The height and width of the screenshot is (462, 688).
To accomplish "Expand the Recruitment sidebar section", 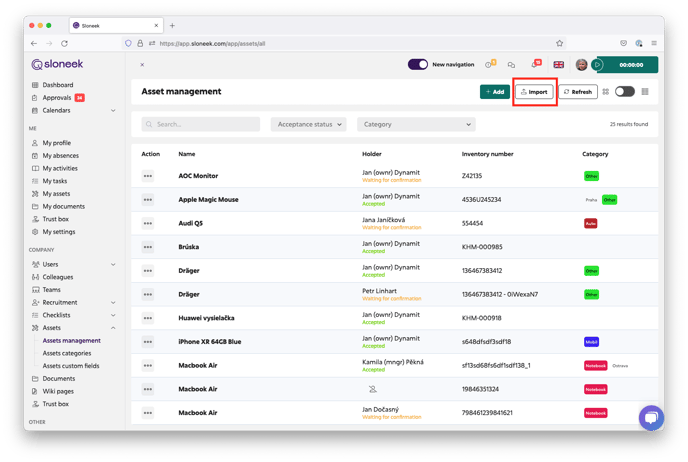I will coord(113,303).
